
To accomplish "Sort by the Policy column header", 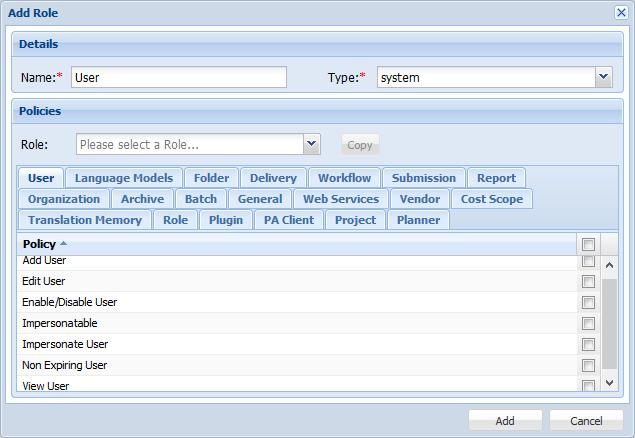I will coord(40,244).
